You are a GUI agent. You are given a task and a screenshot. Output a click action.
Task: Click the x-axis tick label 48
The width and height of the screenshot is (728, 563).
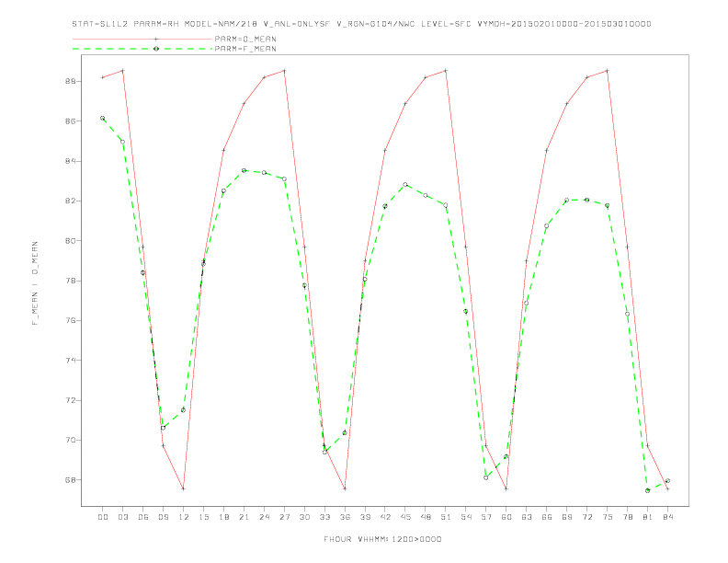pos(426,517)
